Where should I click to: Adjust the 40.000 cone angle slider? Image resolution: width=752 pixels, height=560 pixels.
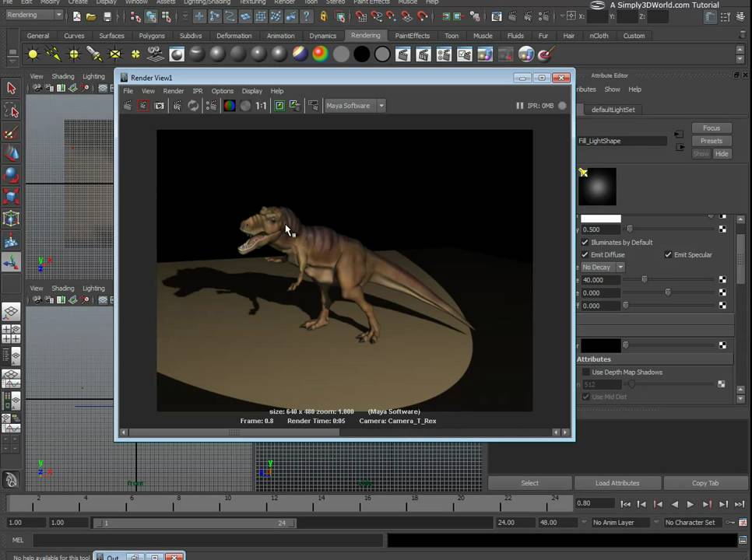[x=645, y=280]
